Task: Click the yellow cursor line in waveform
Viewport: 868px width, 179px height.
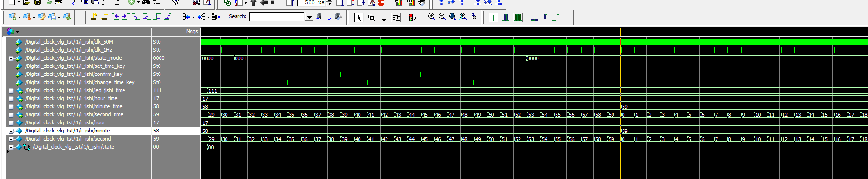Action: tap(620, 103)
